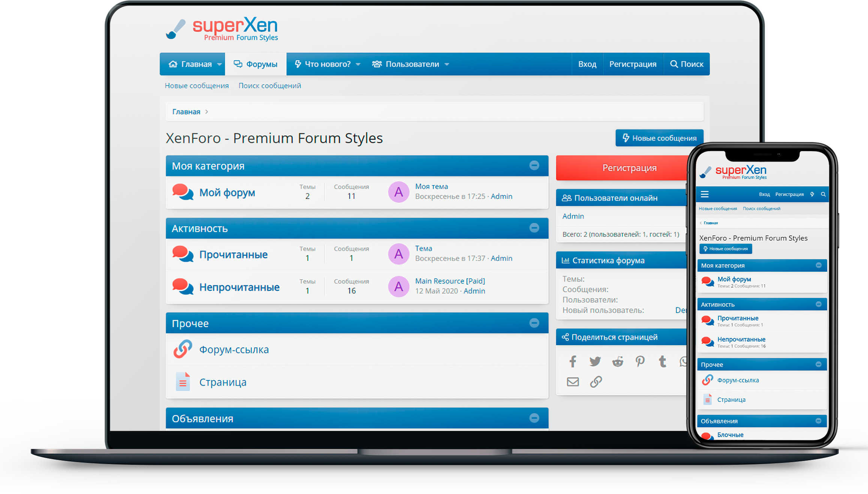868x494 pixels.
Task: Collapse the Моя категория category on desktop
Action: [534, 165]
